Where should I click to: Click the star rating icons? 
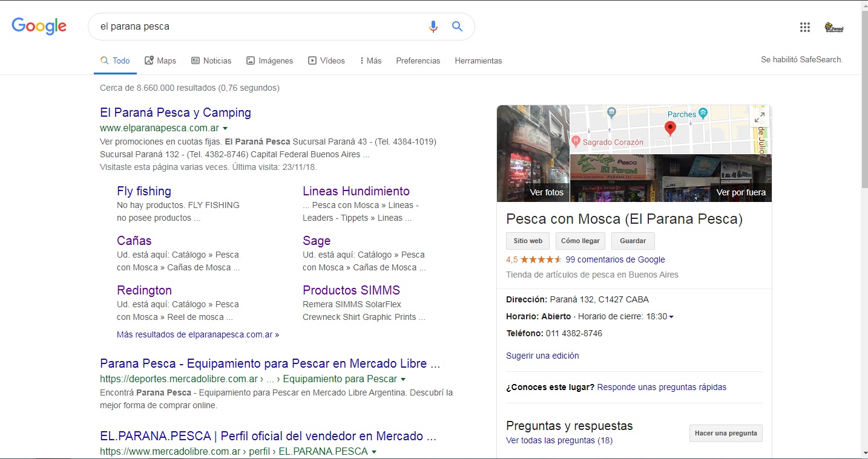pos(541,259)
